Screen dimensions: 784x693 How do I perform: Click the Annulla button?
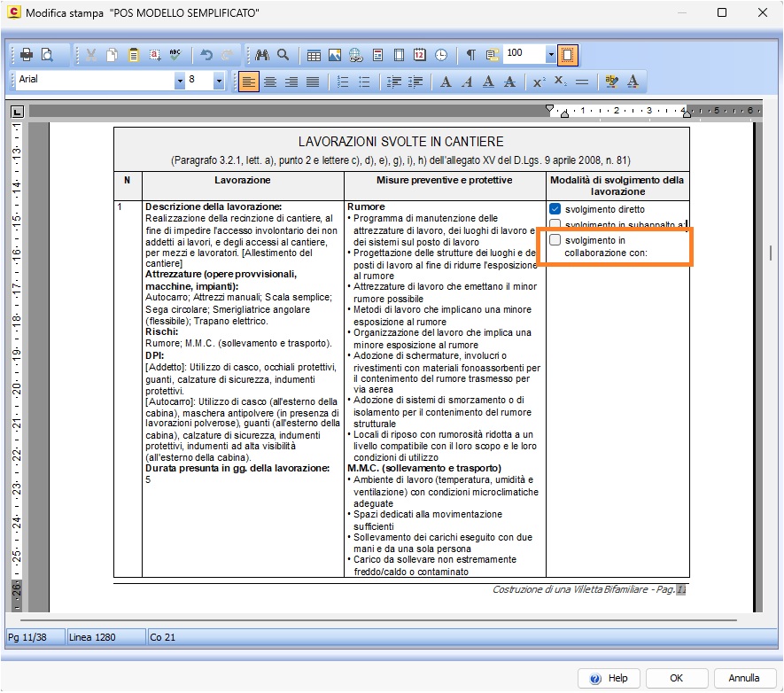click(x=743, y=678)
